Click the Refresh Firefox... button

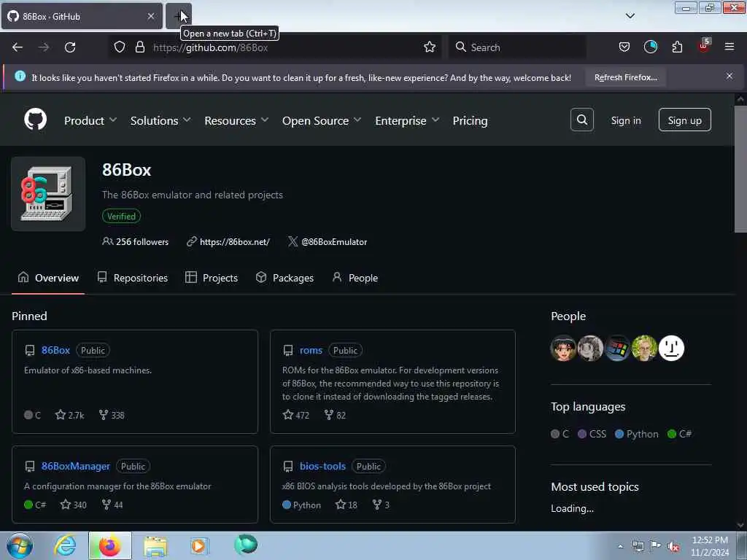625,77
